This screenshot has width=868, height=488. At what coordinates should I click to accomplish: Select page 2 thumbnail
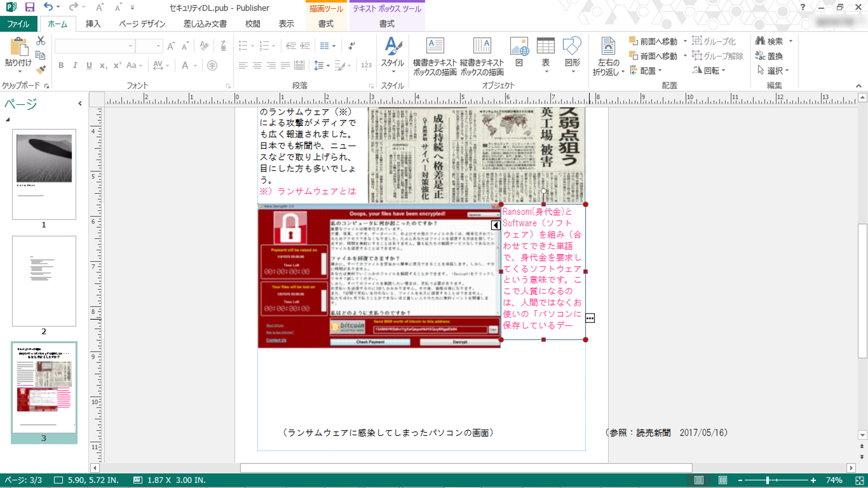[44, 281]
